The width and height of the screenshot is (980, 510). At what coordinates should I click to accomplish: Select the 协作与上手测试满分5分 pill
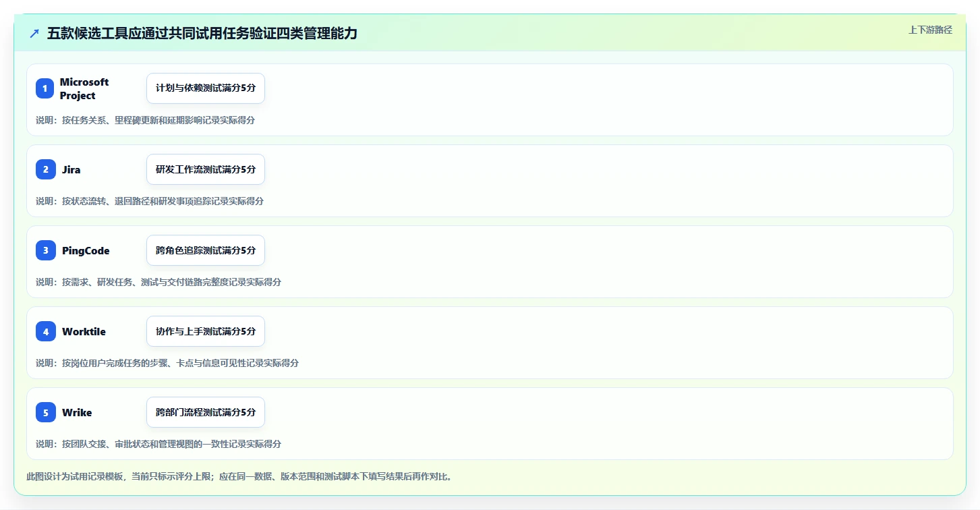tap(206, 331)
